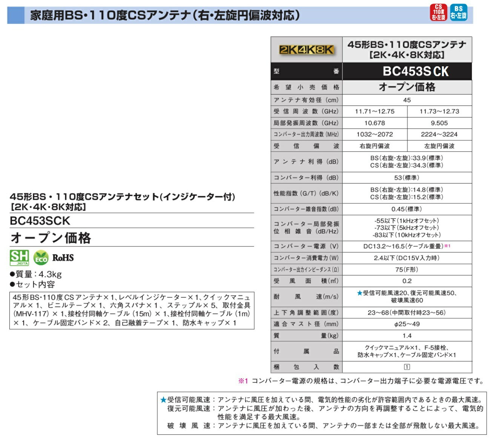Click the オープン価格 cell in the table
This screenshot has height=448, width=493.
tap(407, 87)
